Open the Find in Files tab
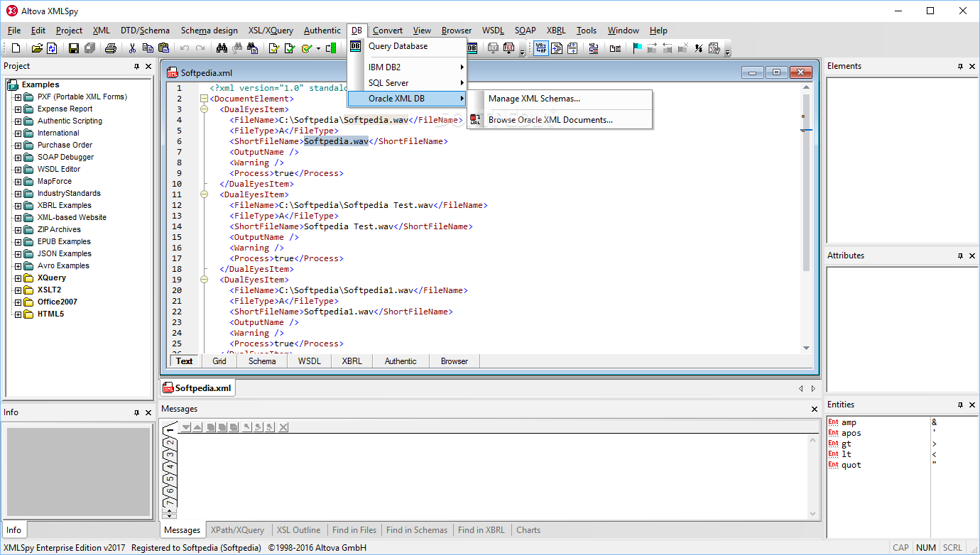Viewport: 980px width, 555px height. click(x=354, y=530)
